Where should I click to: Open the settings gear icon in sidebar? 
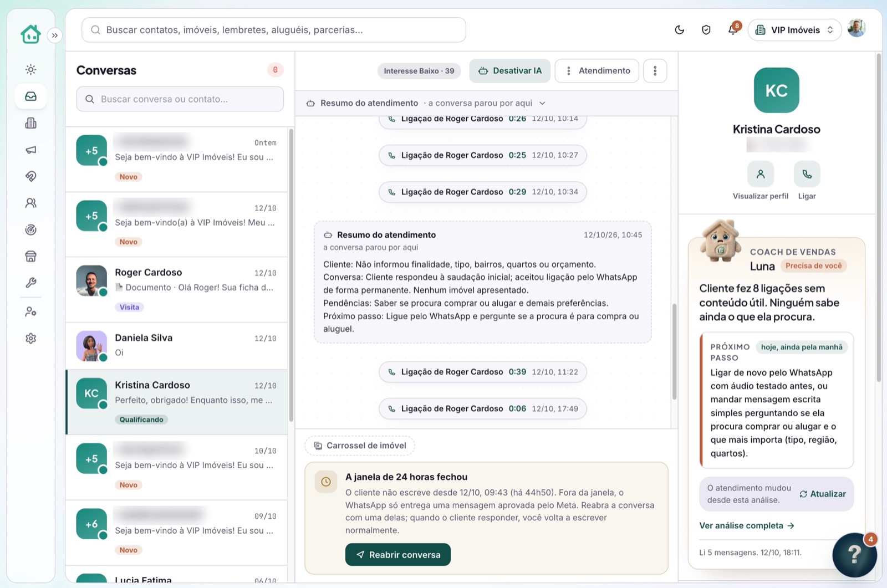(31, 338)
